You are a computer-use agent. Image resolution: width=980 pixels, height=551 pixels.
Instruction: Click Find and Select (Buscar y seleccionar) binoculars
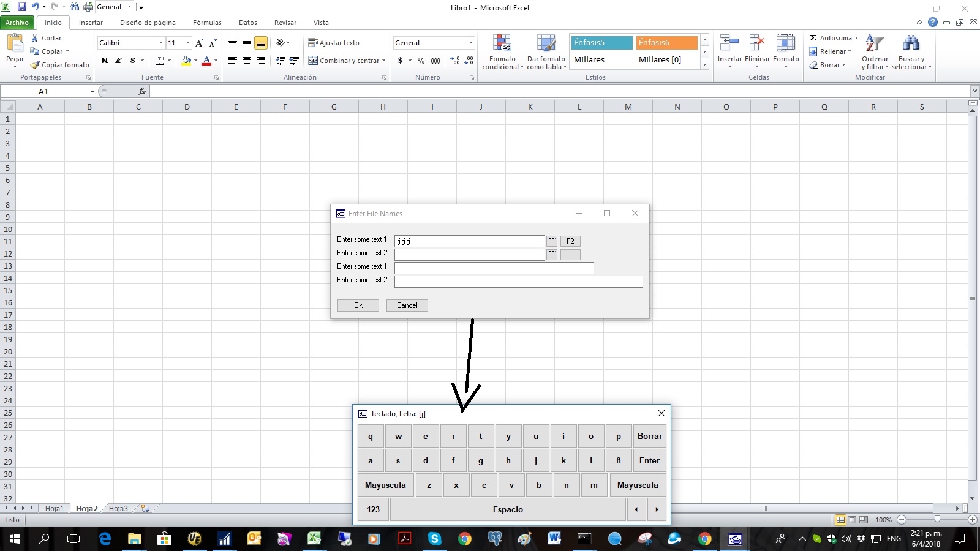pos(911,44)
